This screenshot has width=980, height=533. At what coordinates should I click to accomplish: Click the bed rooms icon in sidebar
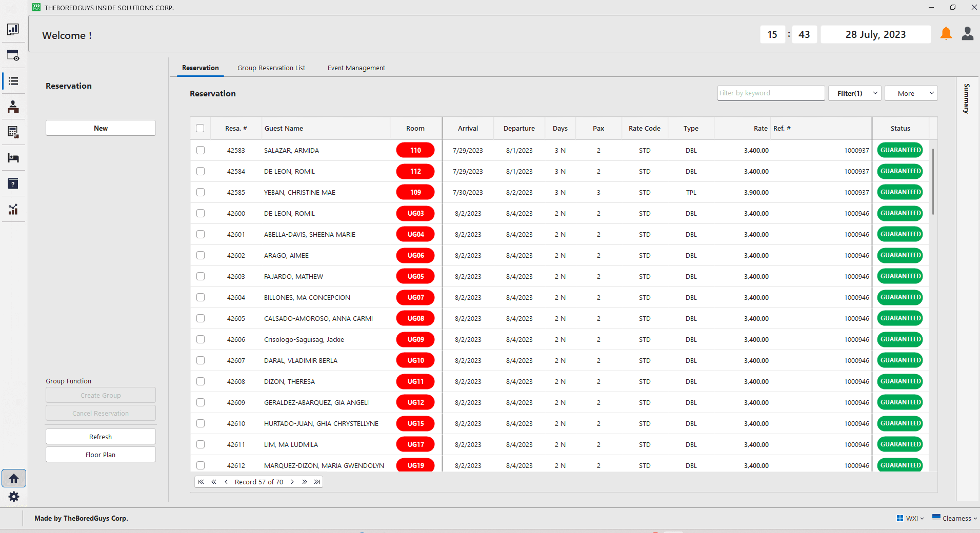[x=13, y=158]
